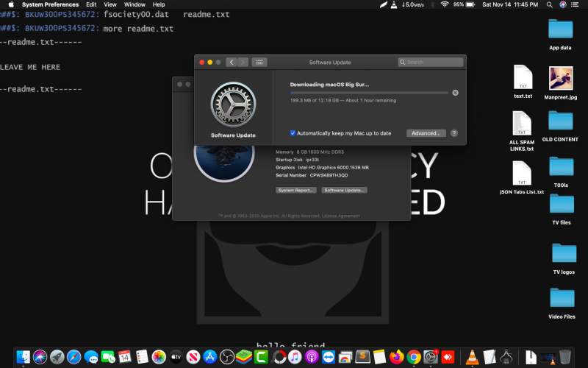Open Safari compass icon in dock
The image size is (588, 368).
(x=74, y=357)
